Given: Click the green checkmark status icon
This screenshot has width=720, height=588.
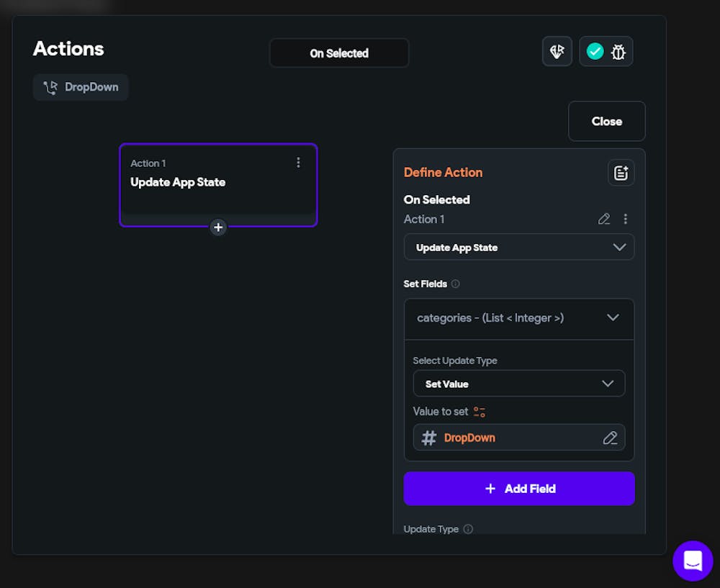Looking at the screenshot, I should pyautogui.click(x=595, y=52).
